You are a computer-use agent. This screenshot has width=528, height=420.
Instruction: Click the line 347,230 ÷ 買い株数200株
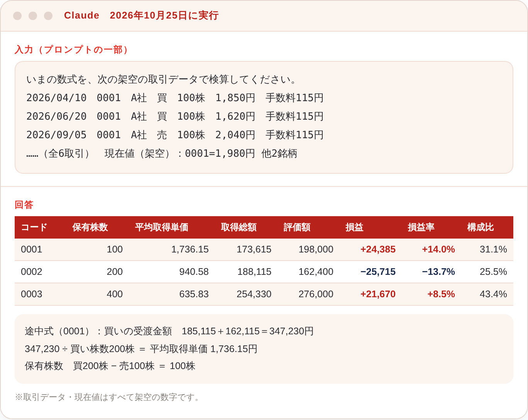coord(141,349)
